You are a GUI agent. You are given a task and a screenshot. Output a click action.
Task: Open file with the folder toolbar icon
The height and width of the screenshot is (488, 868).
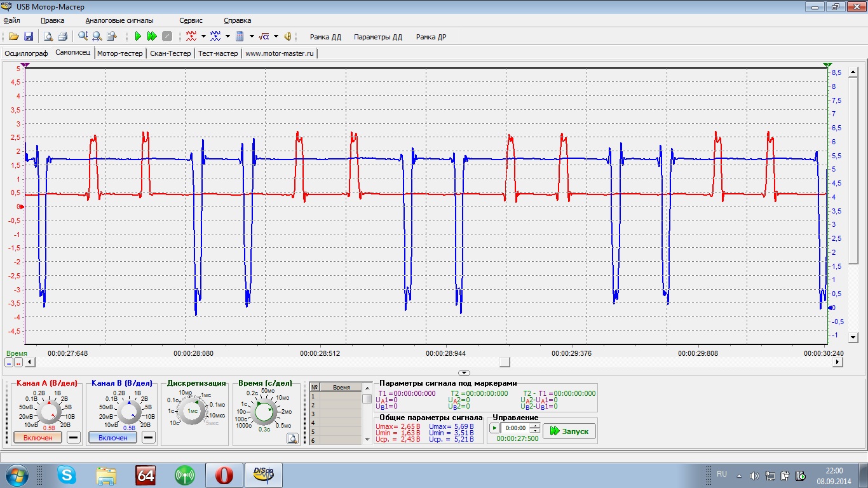[x=13, y=37]
